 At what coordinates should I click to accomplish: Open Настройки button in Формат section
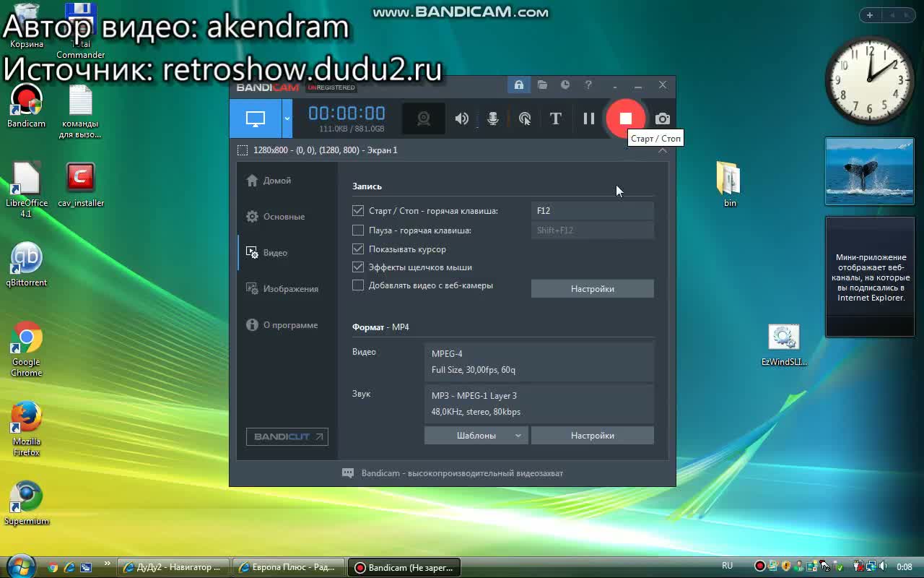pyautogui.click(x=593, y=436)
